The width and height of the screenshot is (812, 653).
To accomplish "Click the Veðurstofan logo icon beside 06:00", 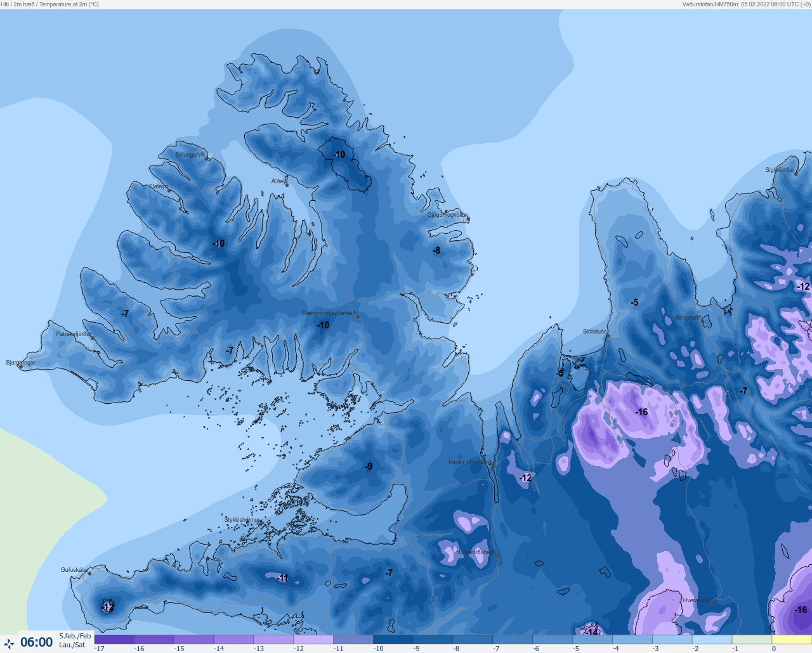I will coord(9,643).
